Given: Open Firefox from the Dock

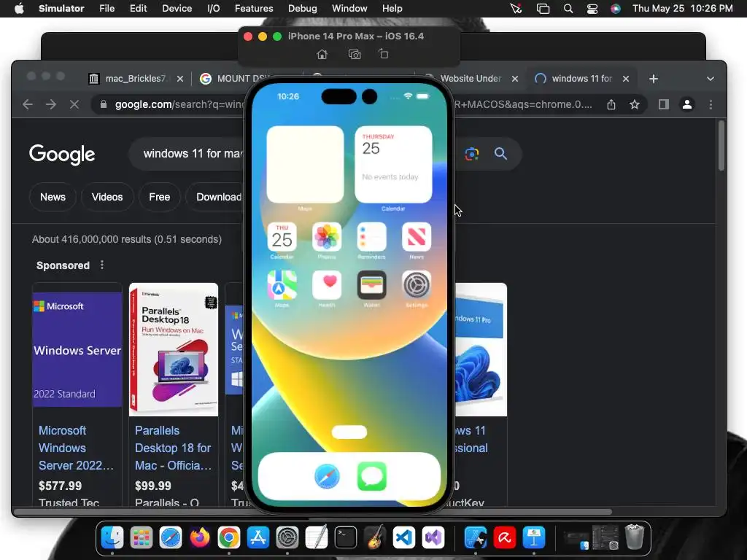Looking at the screenshot, I should coord(200,537).
